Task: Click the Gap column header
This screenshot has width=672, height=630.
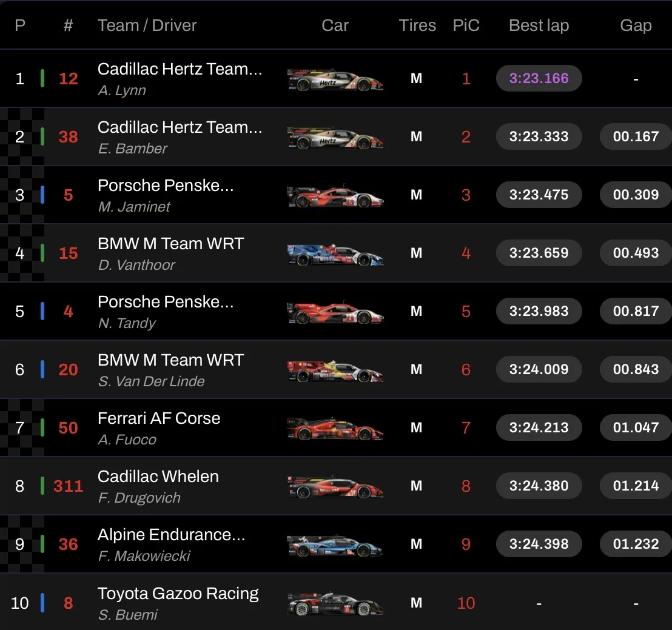Action: [x=636, y=25]
